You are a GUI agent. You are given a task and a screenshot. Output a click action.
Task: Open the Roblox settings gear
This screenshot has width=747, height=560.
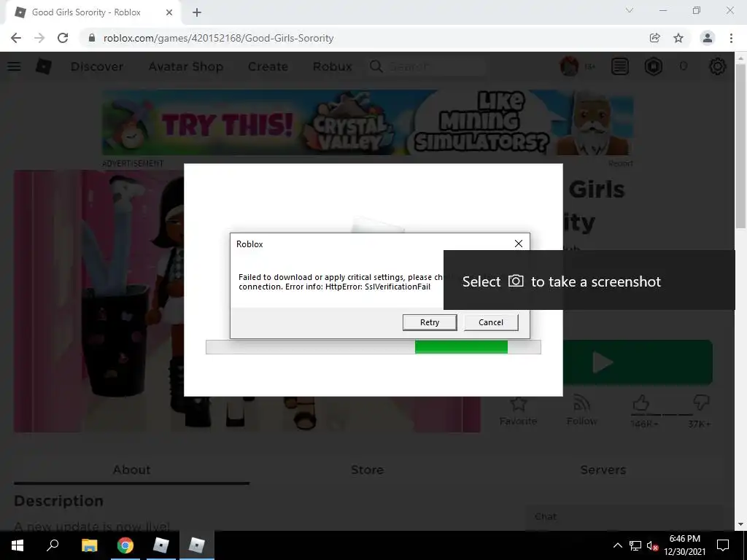(x=718, y=66)
